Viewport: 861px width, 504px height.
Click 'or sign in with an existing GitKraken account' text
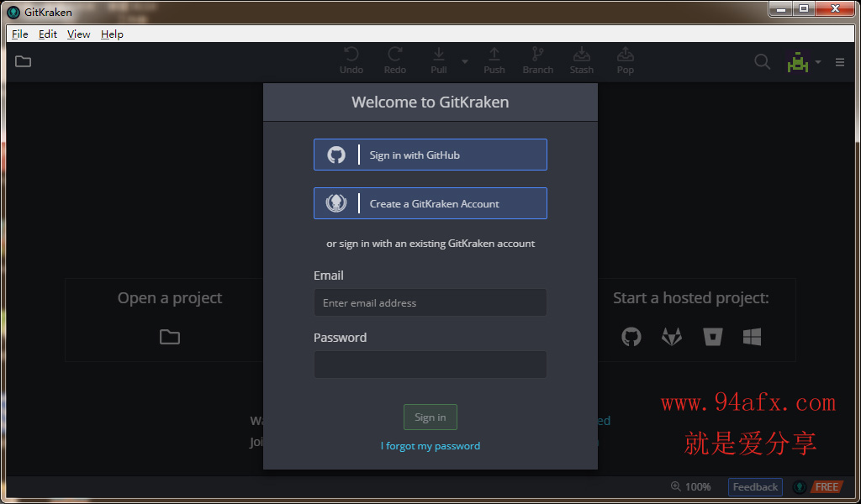point(430,244)
